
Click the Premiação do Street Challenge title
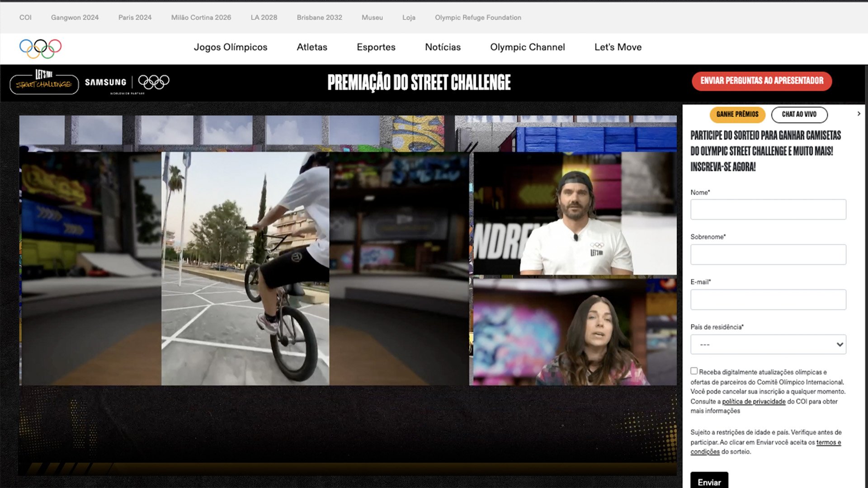(x=419, y=82)
